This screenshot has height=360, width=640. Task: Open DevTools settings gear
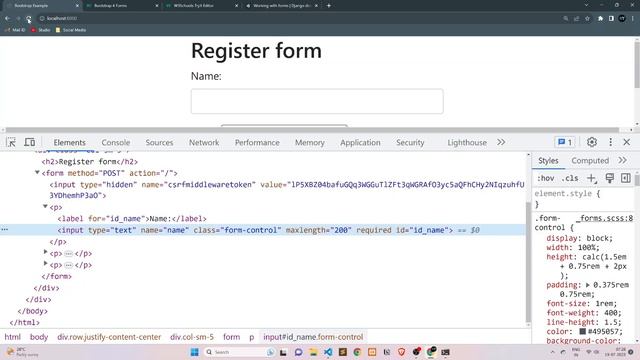[592, 142]
